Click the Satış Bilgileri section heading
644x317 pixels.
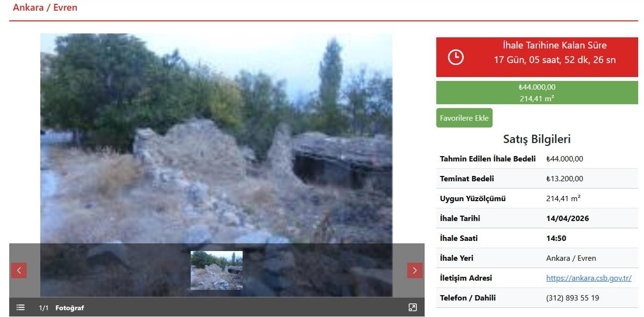click(x=537, y=139)
